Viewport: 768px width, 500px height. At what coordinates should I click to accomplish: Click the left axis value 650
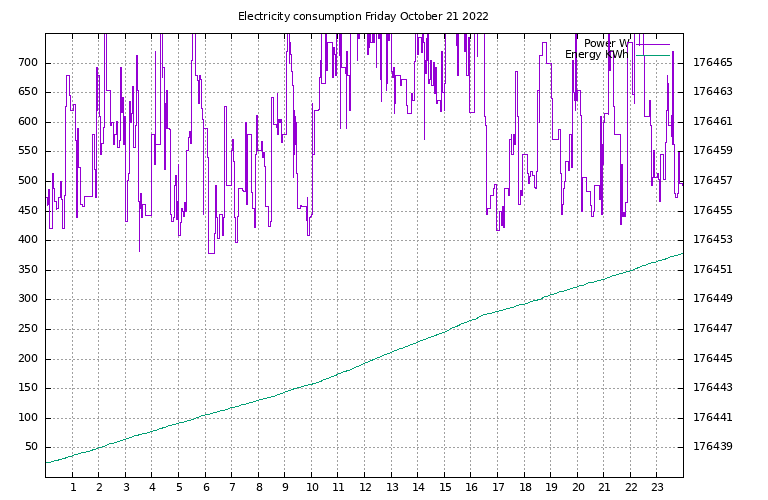point(28,92)
